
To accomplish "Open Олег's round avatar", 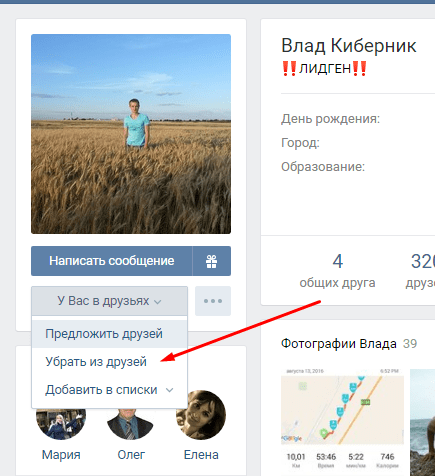I will [131, 423].
